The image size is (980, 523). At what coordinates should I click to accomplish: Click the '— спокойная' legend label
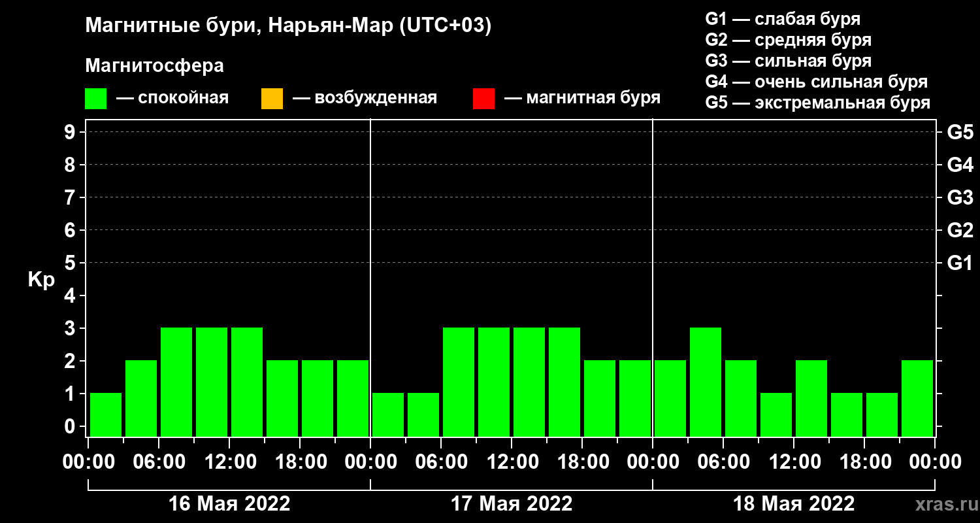pos(172,99)
